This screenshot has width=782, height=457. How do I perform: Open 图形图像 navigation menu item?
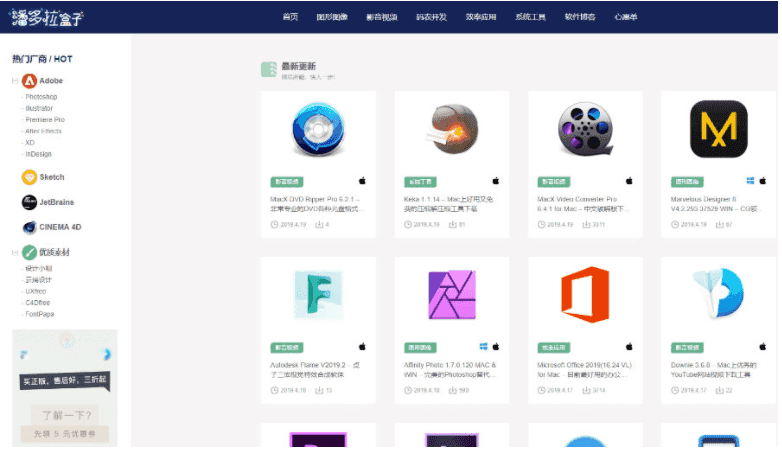[x=332, y=17]
